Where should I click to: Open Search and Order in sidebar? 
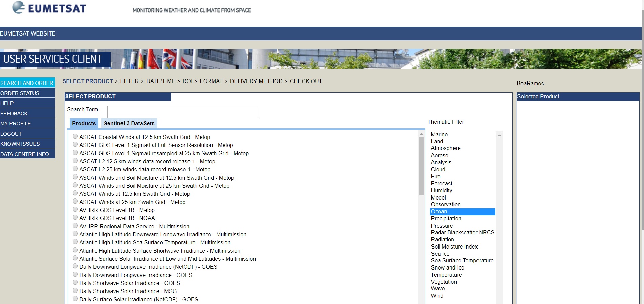pos(27,83)
